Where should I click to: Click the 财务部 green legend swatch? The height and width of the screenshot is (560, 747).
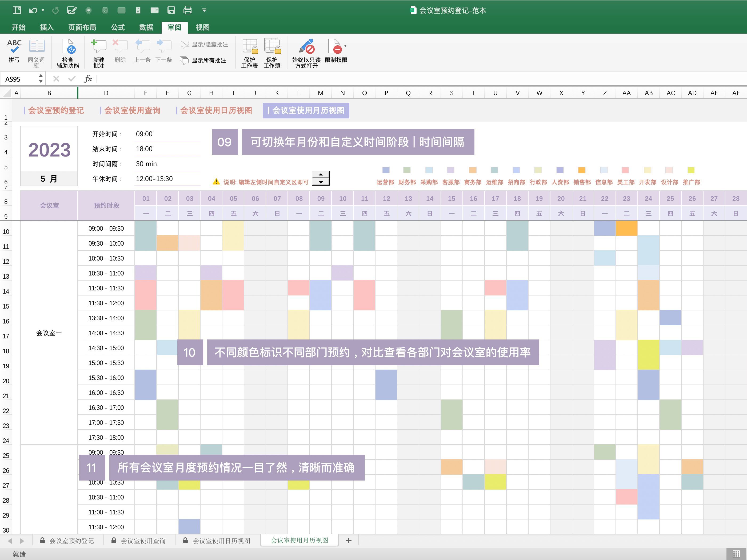(407, 170)
